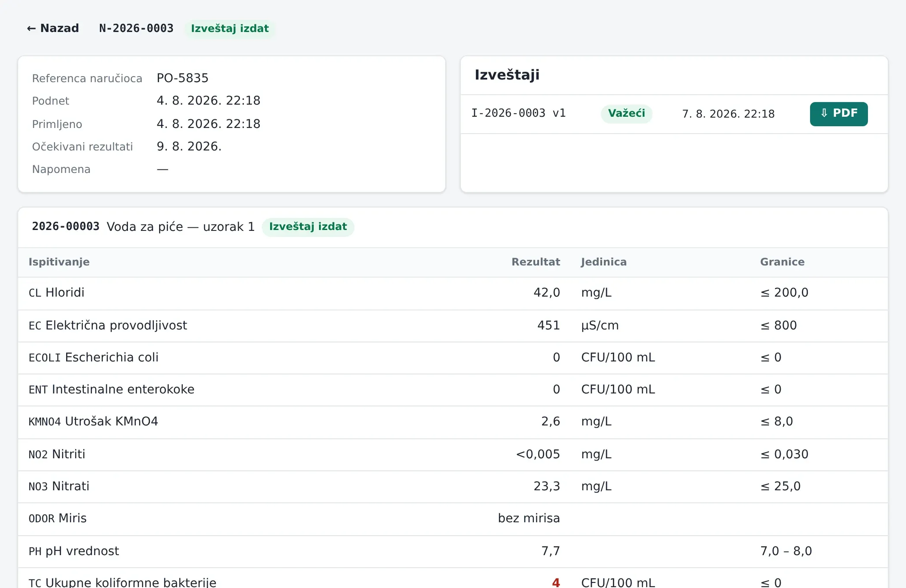906x588 pixels.
Task: Click the 42,0 result for Hloridi
Action: coord(546,293)
